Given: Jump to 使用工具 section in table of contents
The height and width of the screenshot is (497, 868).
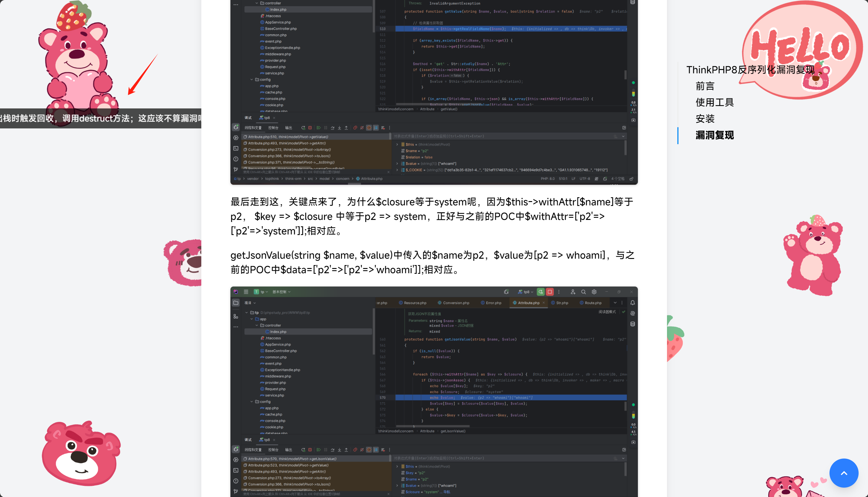Looking at the screenshot, I should [715, 102].
